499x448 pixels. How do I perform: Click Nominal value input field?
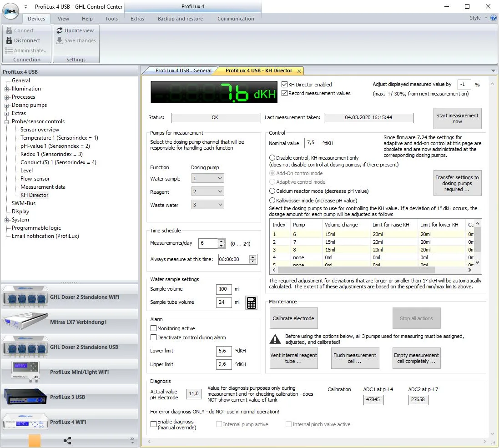click(x=312, y=143)
